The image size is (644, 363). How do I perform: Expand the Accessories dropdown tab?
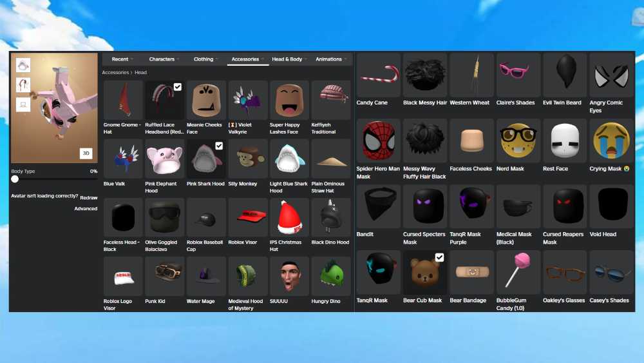coord(248,59)
